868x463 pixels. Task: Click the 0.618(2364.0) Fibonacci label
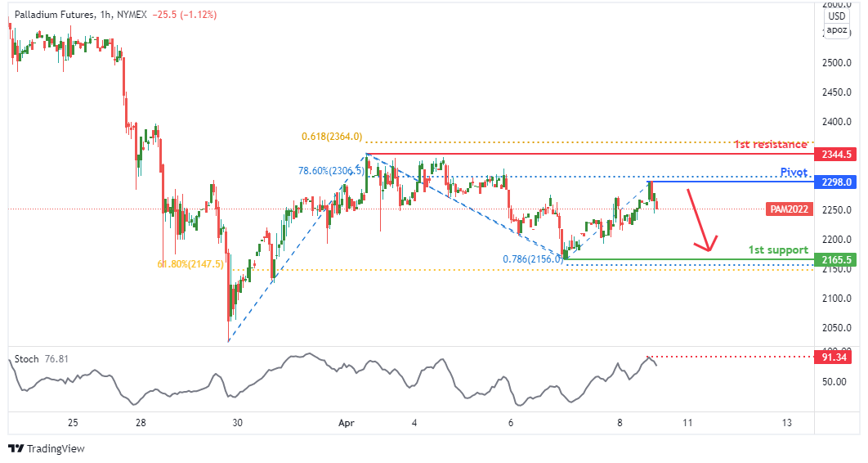[x=332, y=137]
